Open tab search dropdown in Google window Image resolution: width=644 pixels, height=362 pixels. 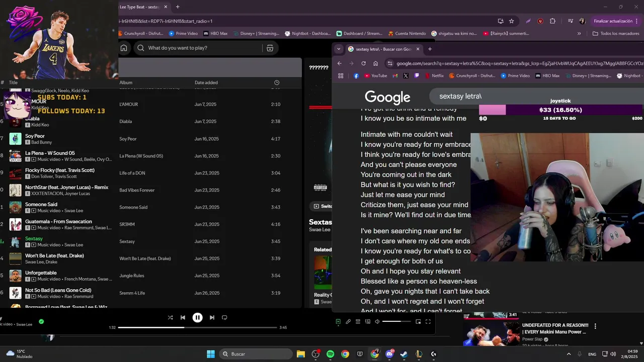pos(339,49)
